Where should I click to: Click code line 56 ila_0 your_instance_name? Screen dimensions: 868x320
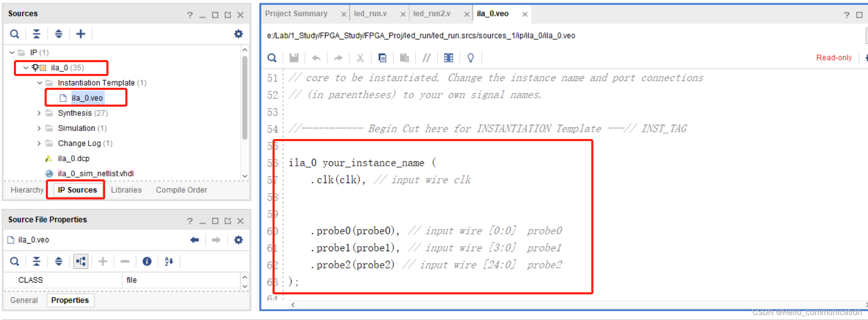pos(363,163)
